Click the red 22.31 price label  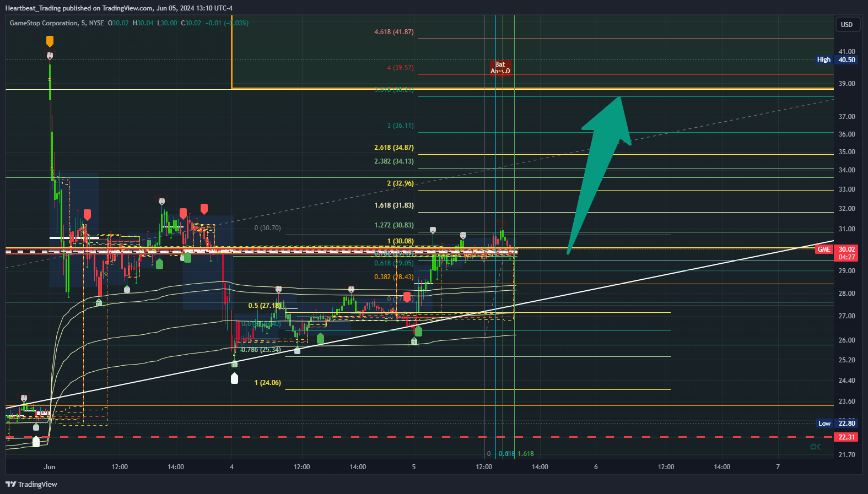[x=847, y=437]
